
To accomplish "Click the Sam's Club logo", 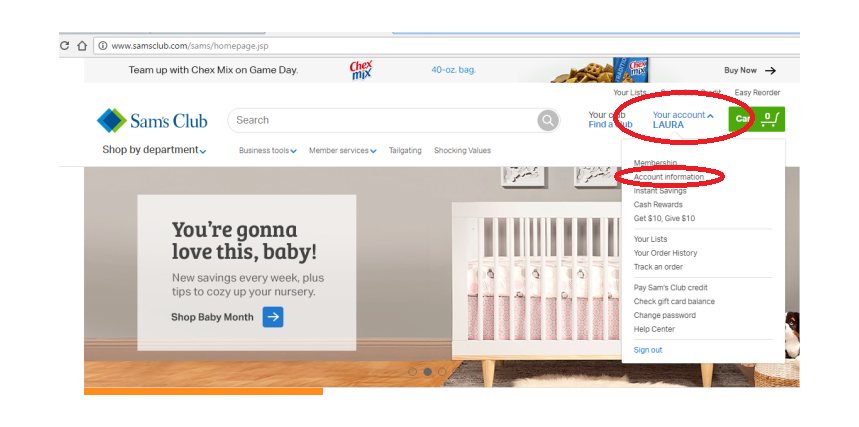I will (152, 121).
